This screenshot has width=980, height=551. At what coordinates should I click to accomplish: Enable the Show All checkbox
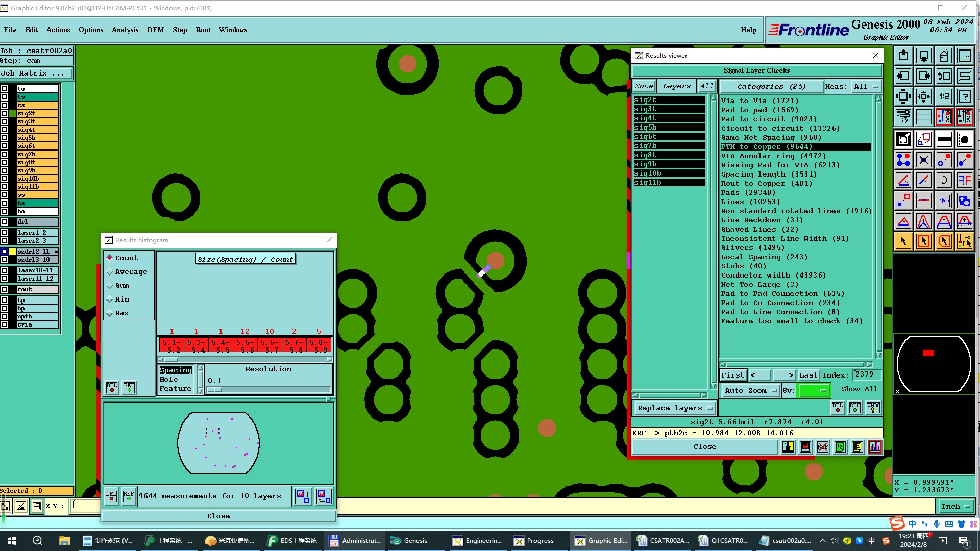click(x=837, y=389)
